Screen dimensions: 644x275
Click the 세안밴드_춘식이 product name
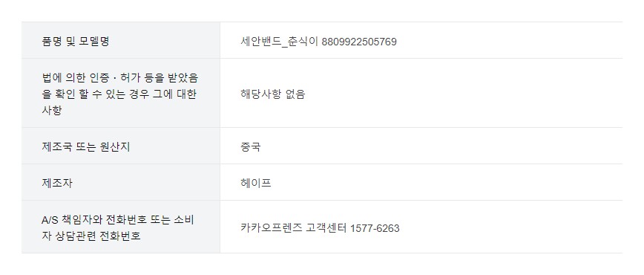[x=279, y=42]
